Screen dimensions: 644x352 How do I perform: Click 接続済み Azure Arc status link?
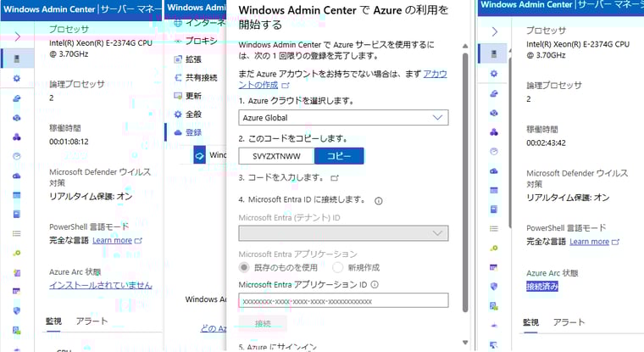point(542,286)
